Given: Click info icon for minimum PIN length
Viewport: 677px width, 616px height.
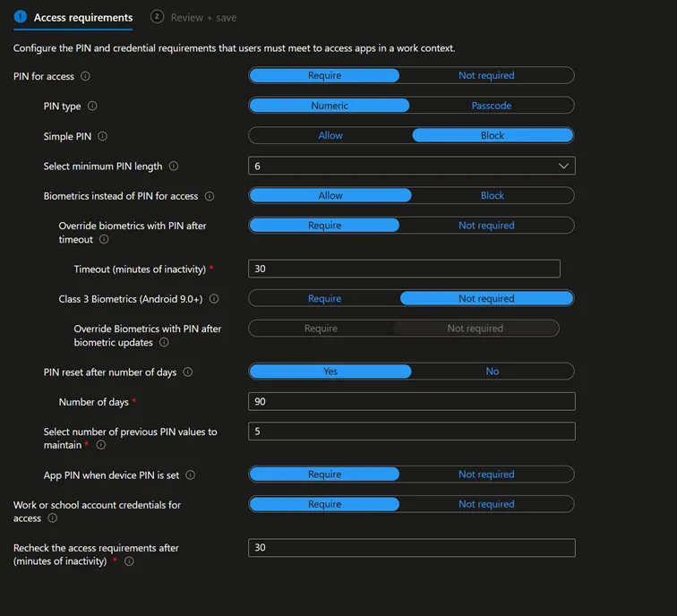Looking at the screenshot, I should [x=174, y=167].
